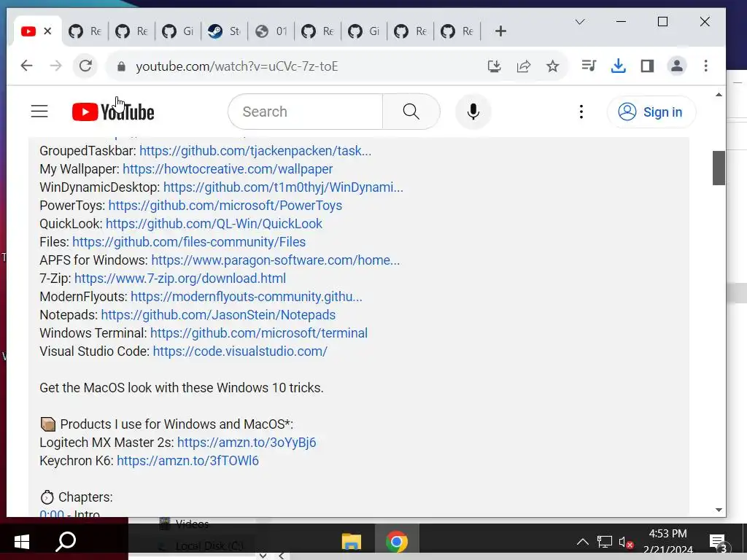Image resolution: width=747 pixels, height=560 pixels.
Task: Click the YouTube Sign in button
Action: click(x=651, y=112)
